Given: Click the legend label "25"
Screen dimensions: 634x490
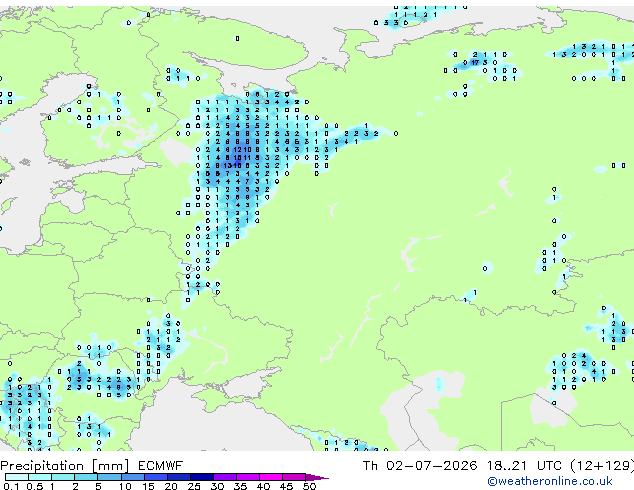Looking at the screenshot, I should (194, 486).
